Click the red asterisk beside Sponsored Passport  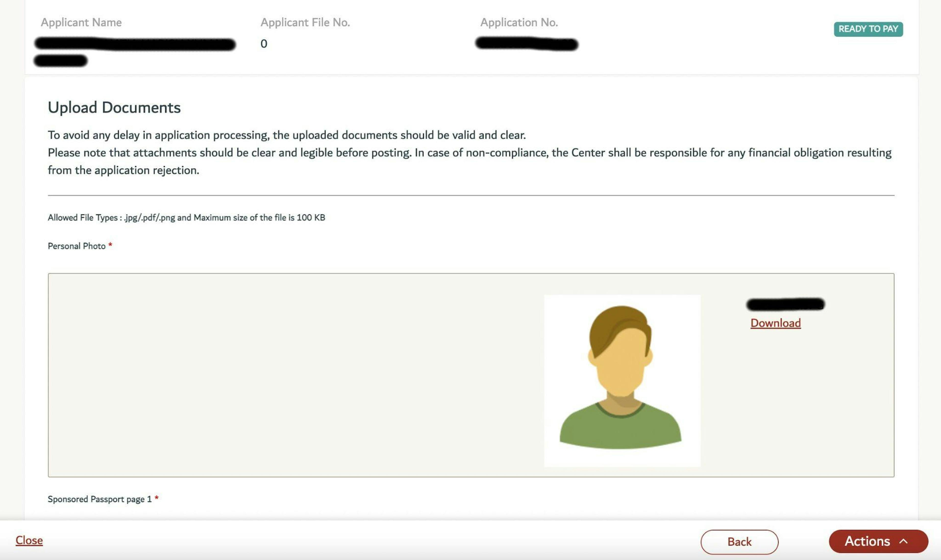[x=156, y=498]
